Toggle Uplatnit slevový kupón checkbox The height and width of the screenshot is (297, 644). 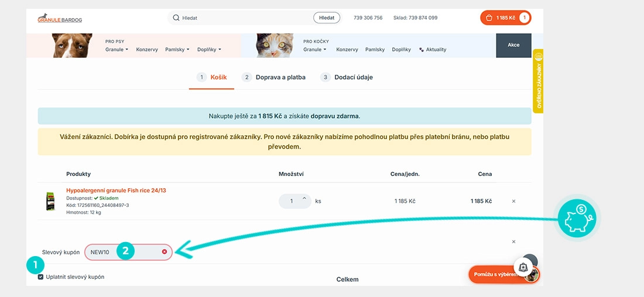point(40,277)
